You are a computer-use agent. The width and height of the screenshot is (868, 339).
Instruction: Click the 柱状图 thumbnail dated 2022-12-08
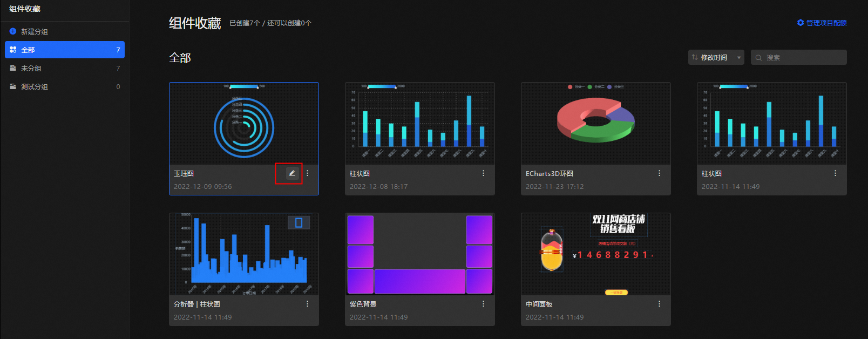[420, 124]
